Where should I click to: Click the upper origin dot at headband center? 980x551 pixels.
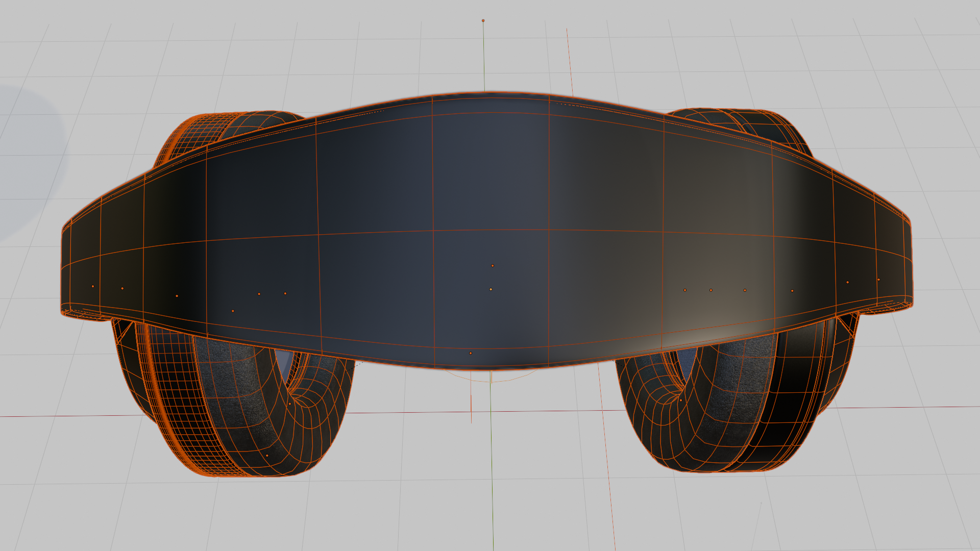493,266
